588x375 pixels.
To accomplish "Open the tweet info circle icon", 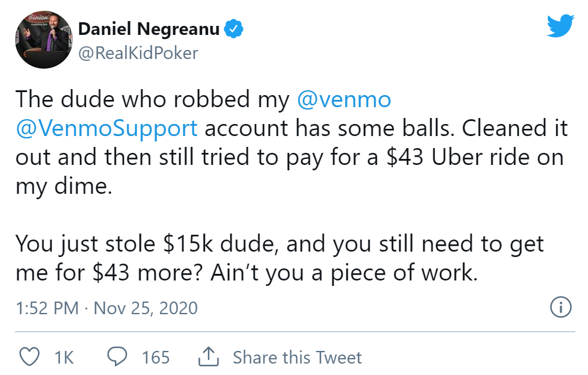I will [x=560, y=307].
